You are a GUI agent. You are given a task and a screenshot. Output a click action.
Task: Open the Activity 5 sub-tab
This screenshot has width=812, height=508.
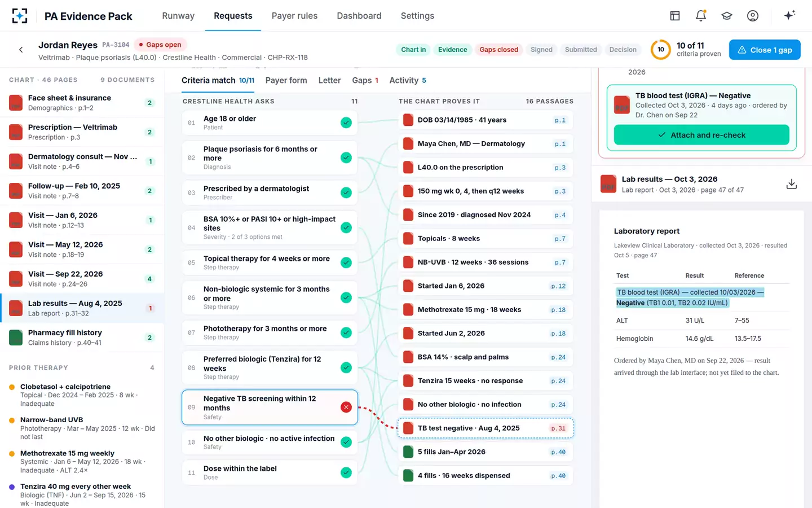408,80
